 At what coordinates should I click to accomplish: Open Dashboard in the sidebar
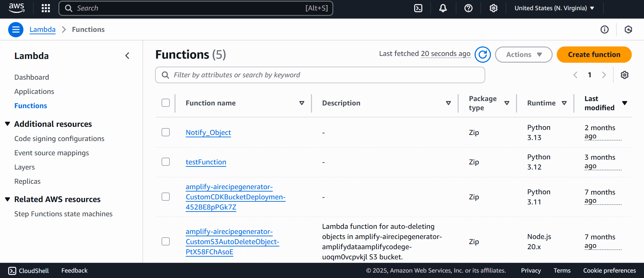32,77
